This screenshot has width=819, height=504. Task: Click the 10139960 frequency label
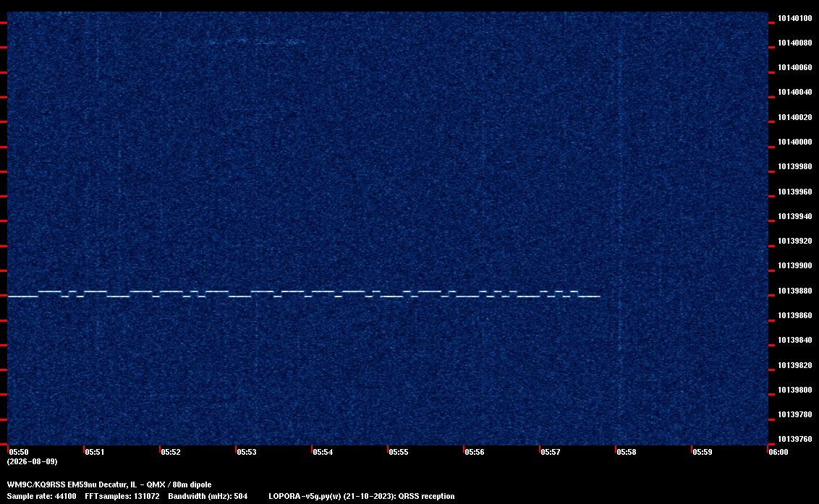tap(795, 192)
